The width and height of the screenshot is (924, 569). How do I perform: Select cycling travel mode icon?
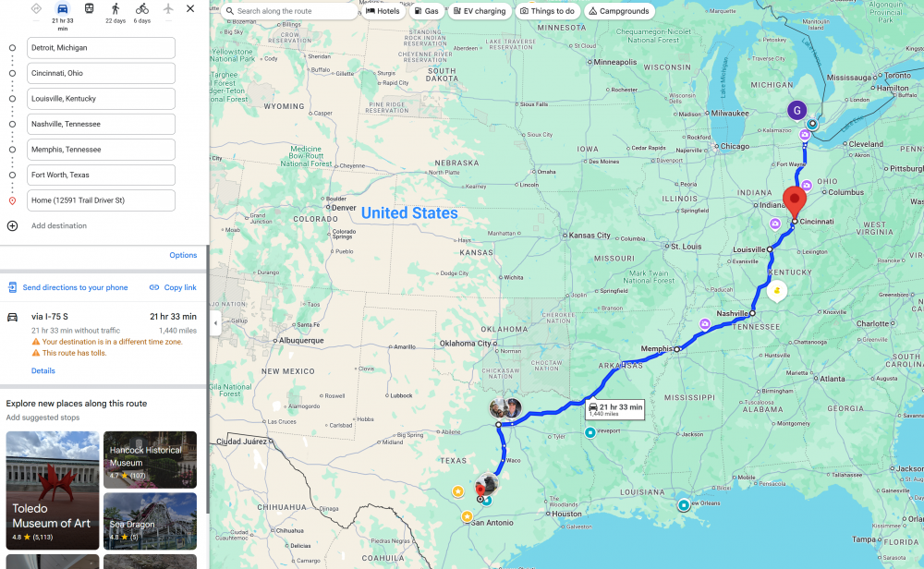point(142,9)
